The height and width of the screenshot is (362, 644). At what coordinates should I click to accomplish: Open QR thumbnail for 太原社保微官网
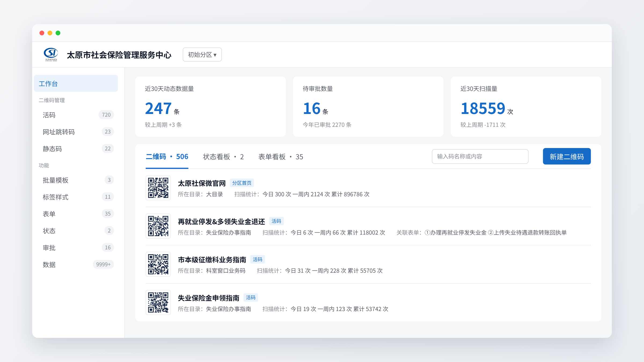pos(158,188)
